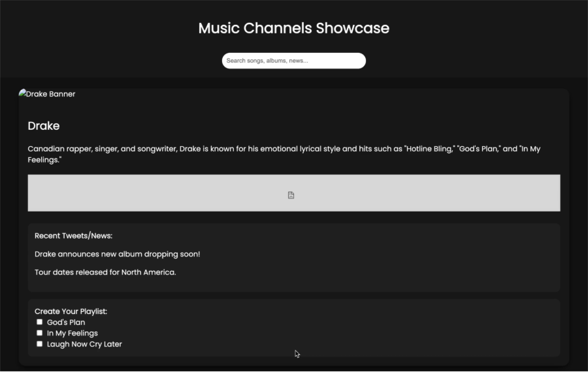Click the Music Channels Showcase title

click(293, 28)
